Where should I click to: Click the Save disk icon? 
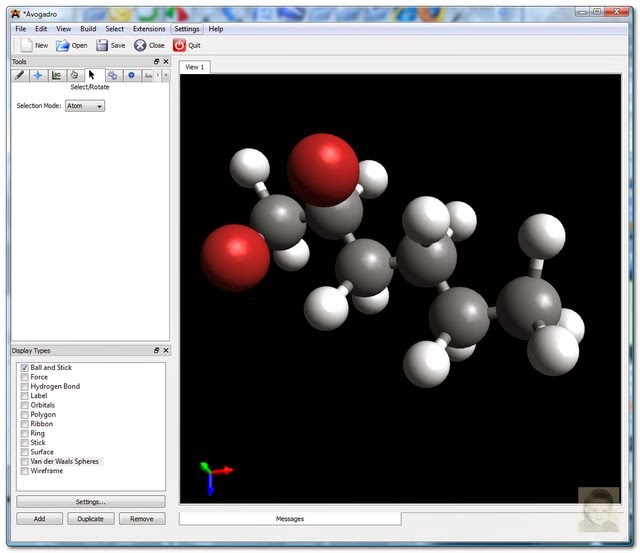102,45
